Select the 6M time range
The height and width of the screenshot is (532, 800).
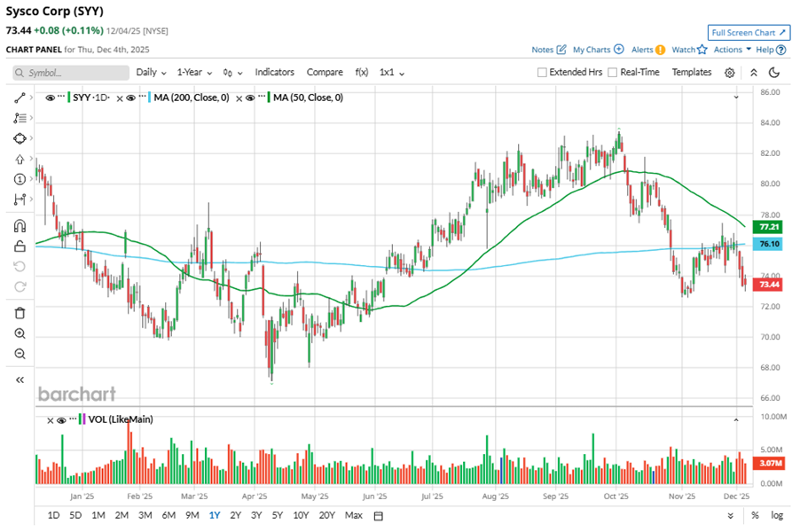tap(169, 515)
